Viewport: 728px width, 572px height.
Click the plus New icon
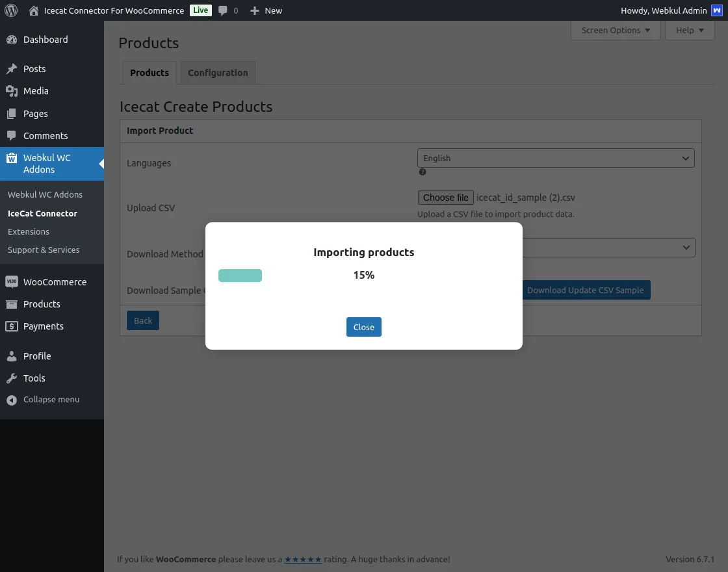[x=254, y=10]
